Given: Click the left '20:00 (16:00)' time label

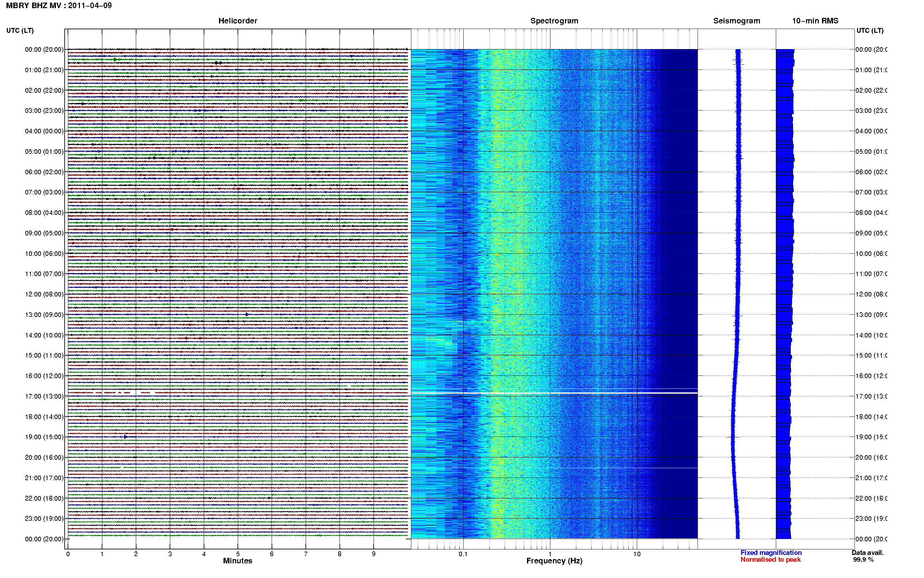Looking at the screenshot, I should (x=44, y=458).
